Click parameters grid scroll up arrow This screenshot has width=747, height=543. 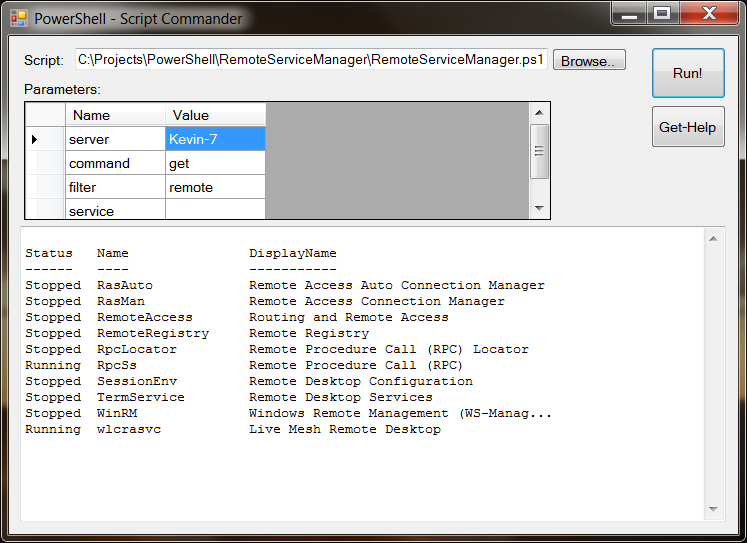click(539, 113)
